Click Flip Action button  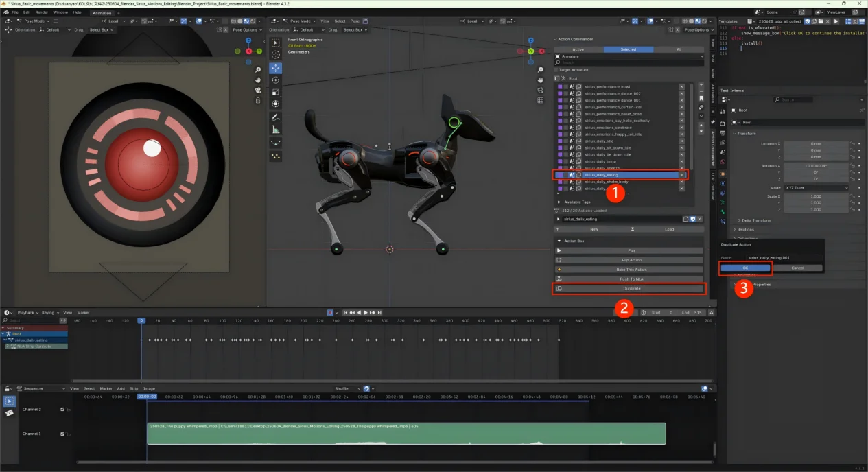point(629,260)
